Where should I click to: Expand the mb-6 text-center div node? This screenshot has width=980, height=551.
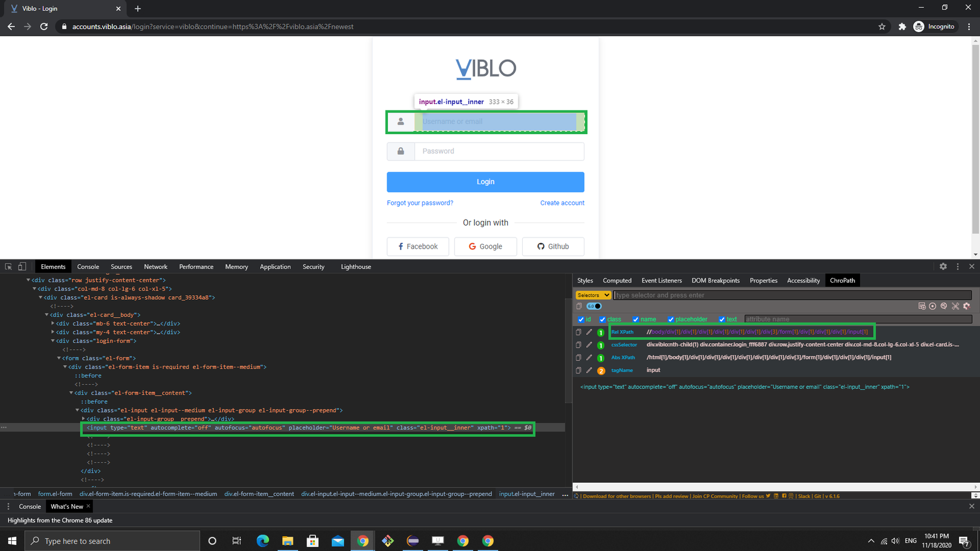53,324
